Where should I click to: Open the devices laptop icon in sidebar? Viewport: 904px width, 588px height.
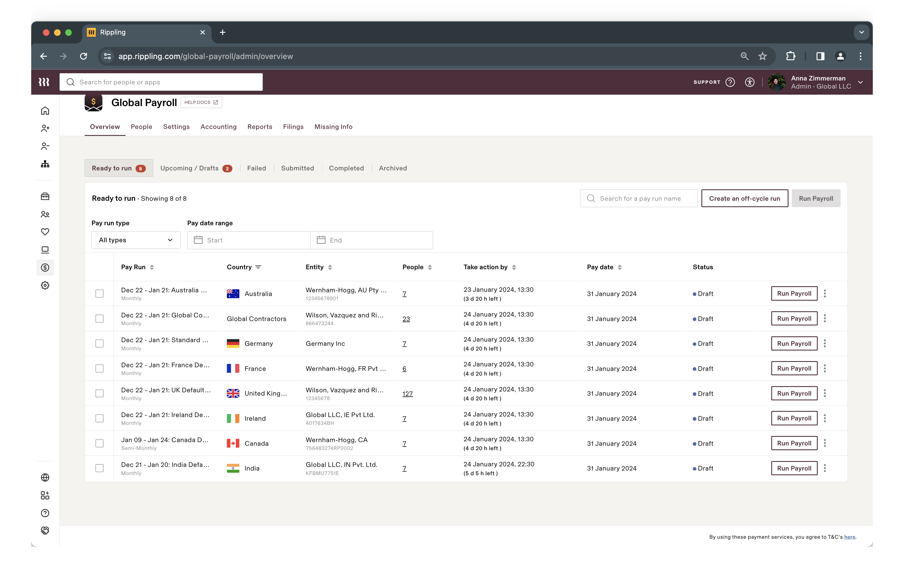pos(45,249)
